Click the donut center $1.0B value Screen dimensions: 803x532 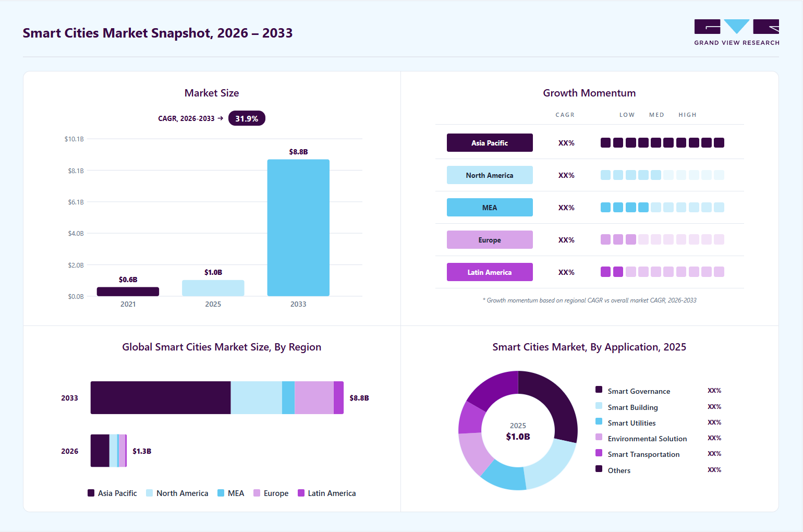(x=518, y=437)
